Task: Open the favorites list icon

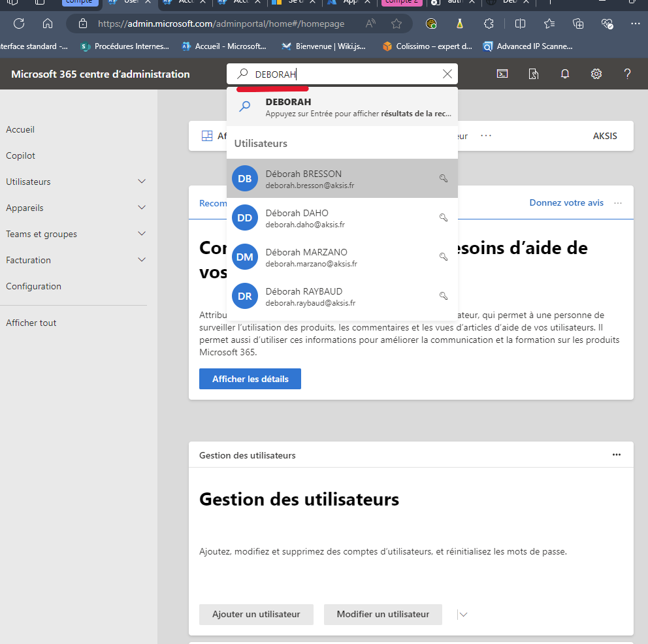Action: pos(549,24)
